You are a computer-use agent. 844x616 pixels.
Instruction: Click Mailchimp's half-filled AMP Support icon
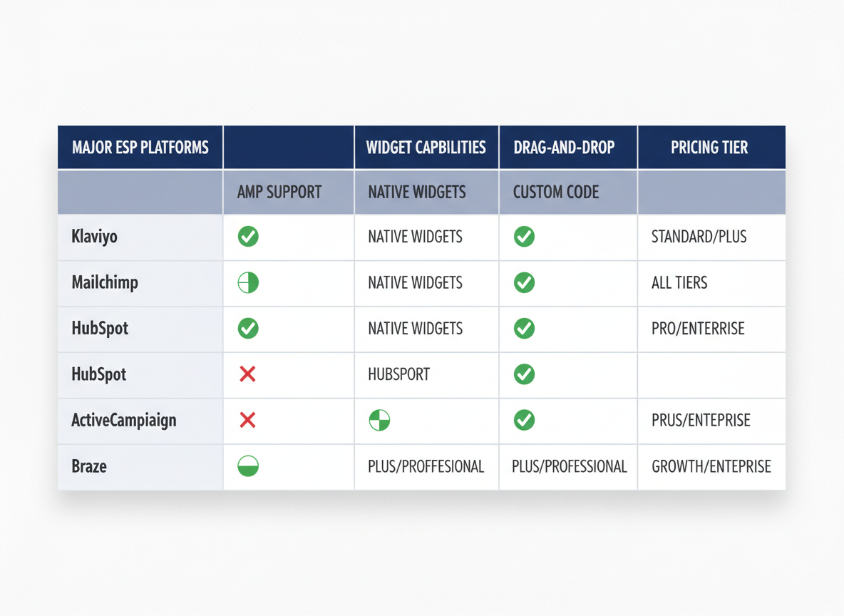248,282
